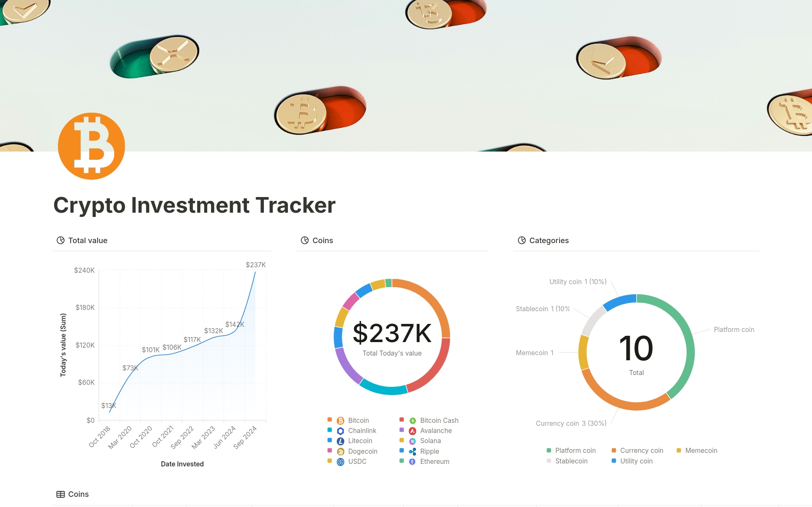Click the Chainlink hexagon icon in the legend

pos(340,430)
